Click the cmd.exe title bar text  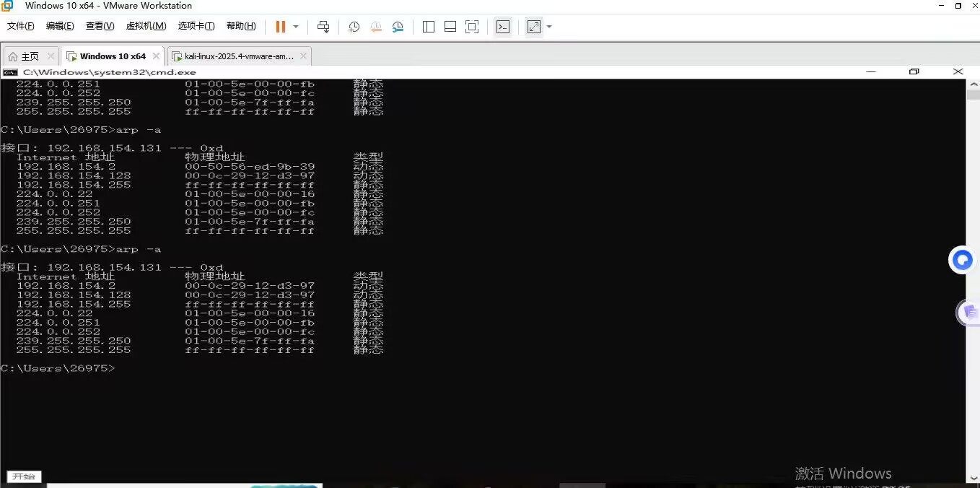(110, 72)
